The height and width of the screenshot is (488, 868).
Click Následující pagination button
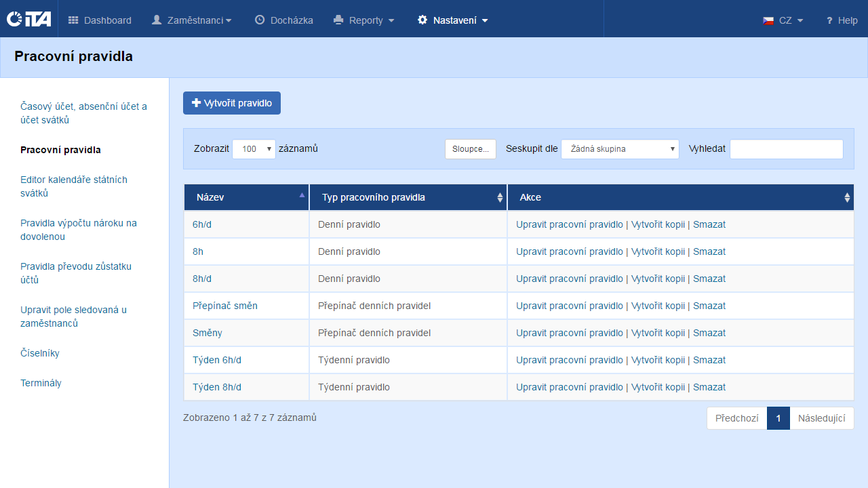821,418
